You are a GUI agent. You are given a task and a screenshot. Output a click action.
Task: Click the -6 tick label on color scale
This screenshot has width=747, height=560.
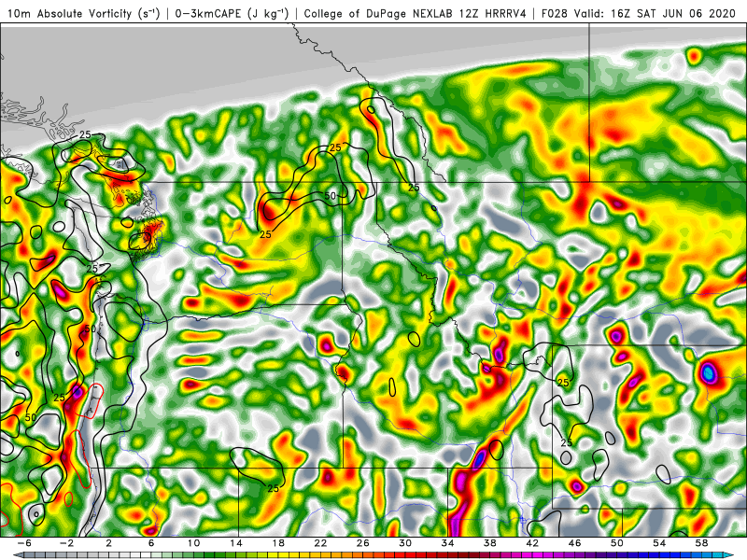click(24, 543)
